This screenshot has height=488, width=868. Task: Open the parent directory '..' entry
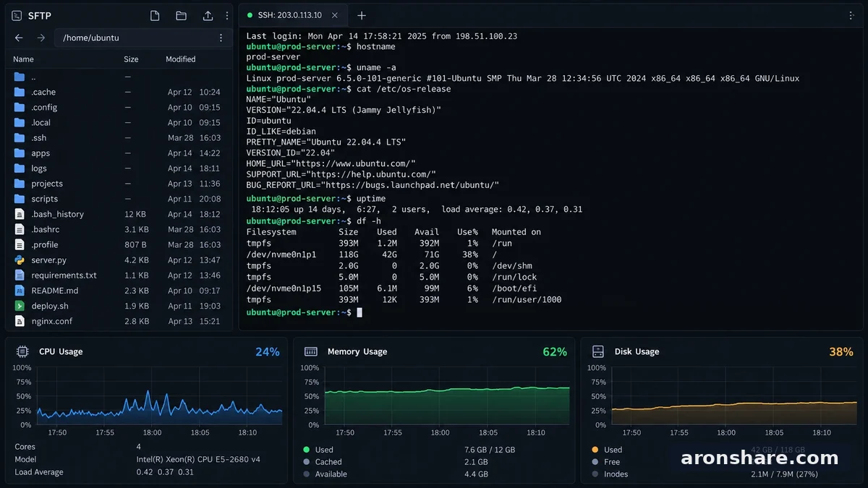click(119, 77)
